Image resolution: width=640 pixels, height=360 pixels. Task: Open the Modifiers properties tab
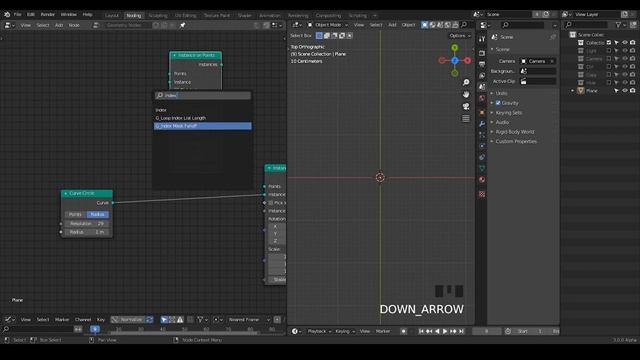(482, 124)
